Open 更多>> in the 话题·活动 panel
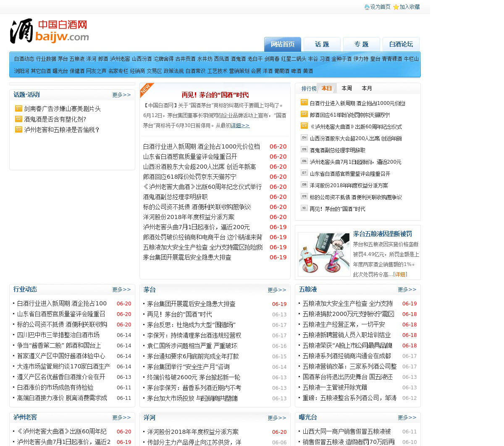504x446 pixels. pos(121,95)
